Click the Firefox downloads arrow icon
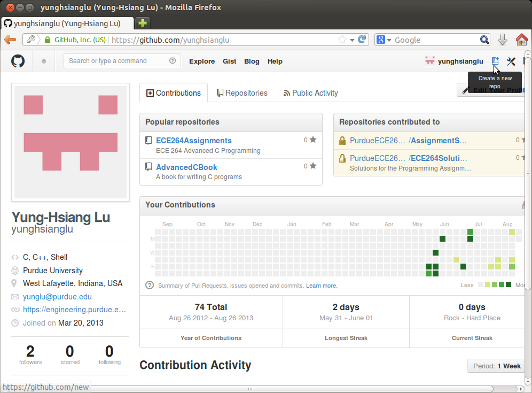Viewport: 532px width, 393px height. point(502,40)
